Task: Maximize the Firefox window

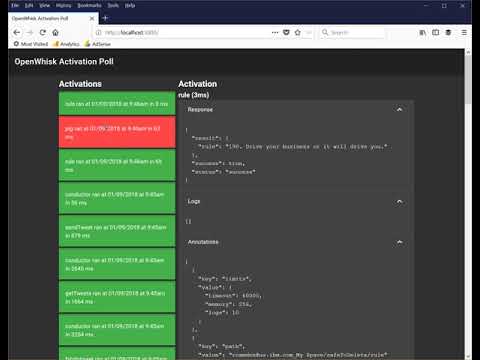Action: pos(444,5)
